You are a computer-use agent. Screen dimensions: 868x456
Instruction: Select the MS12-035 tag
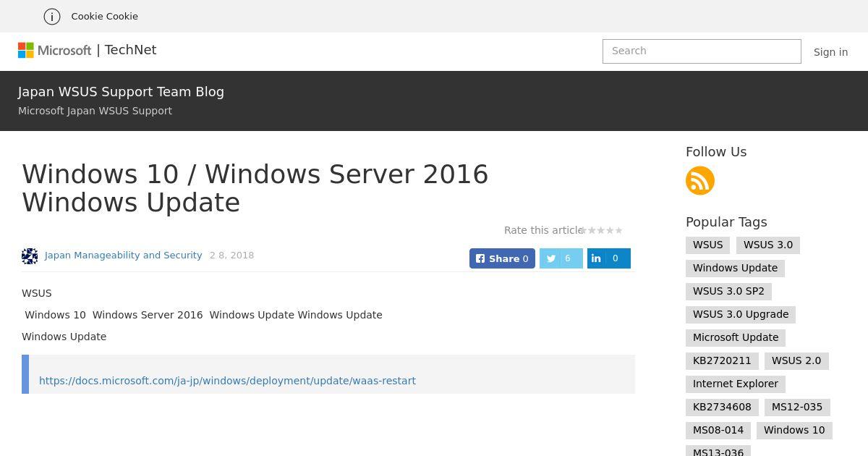[x=797, y=407]
